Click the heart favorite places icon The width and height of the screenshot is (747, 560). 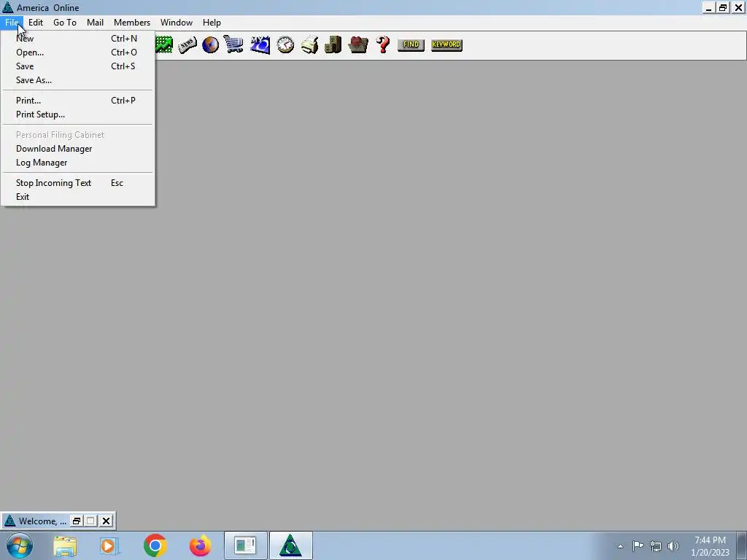point(357,44)
